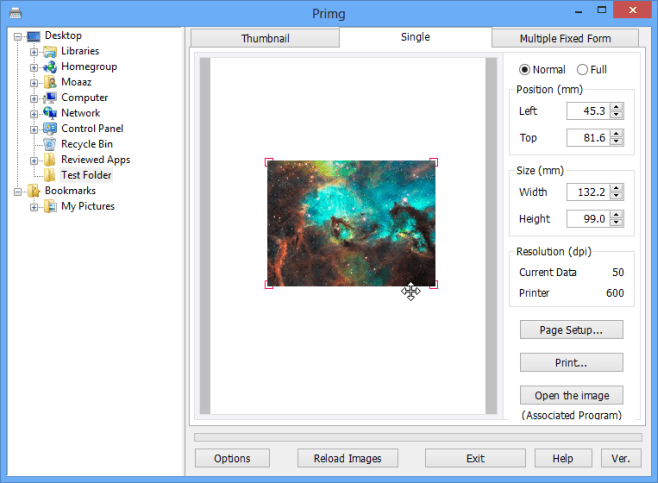Click the Libraries folder icon
Viewport: 658px width, 483px height.
(50, 52)
